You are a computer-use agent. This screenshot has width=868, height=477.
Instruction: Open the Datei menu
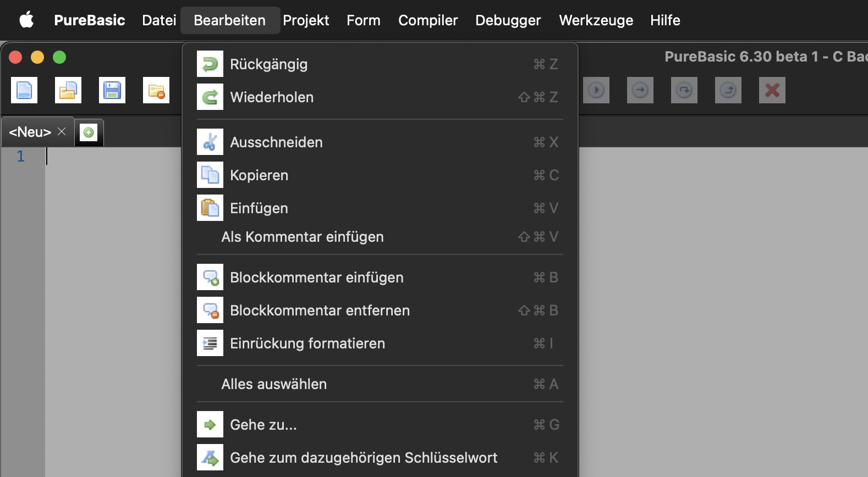[x=159, y=20]
